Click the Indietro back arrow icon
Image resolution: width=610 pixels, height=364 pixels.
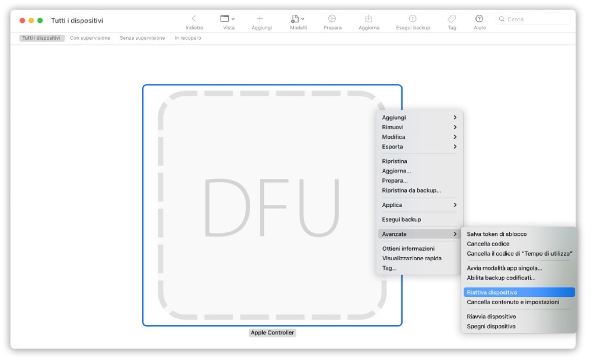[x=194, y=19]
